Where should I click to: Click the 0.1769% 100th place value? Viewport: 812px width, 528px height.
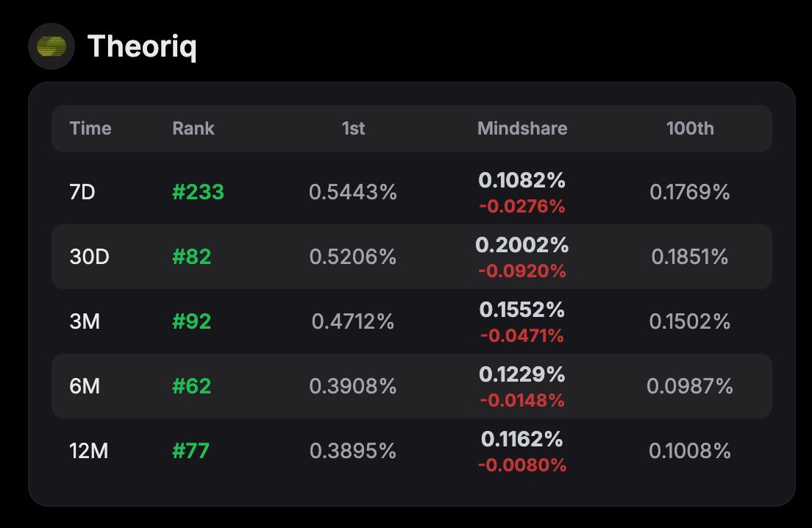[690, 193]
